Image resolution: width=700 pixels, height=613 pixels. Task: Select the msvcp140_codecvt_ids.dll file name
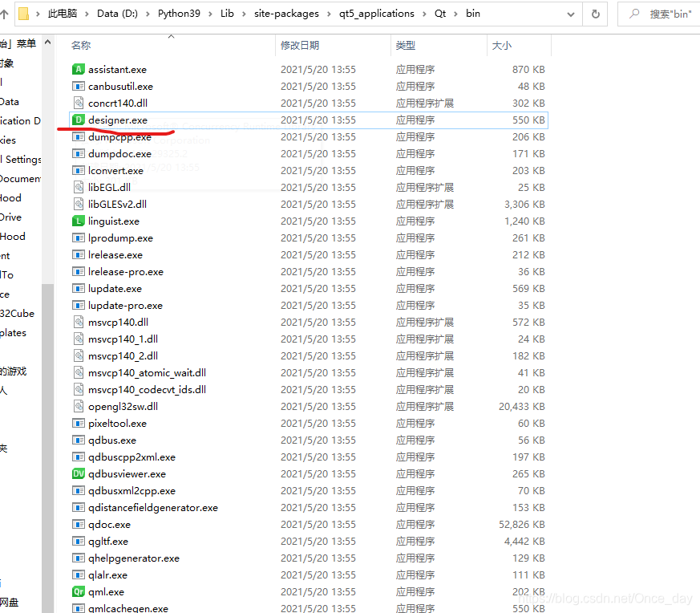click(x=147, y=390)
